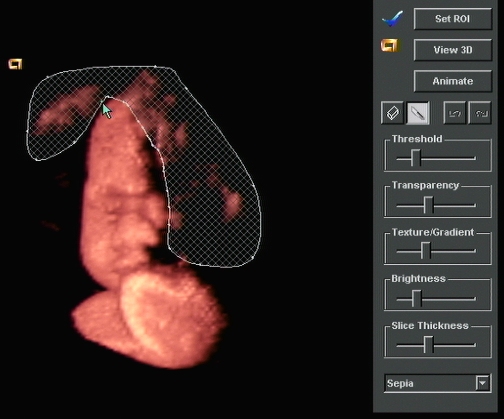
Task: Open the Sepia color map combo box
Action: pyautogui.click(x=437, y=383)
